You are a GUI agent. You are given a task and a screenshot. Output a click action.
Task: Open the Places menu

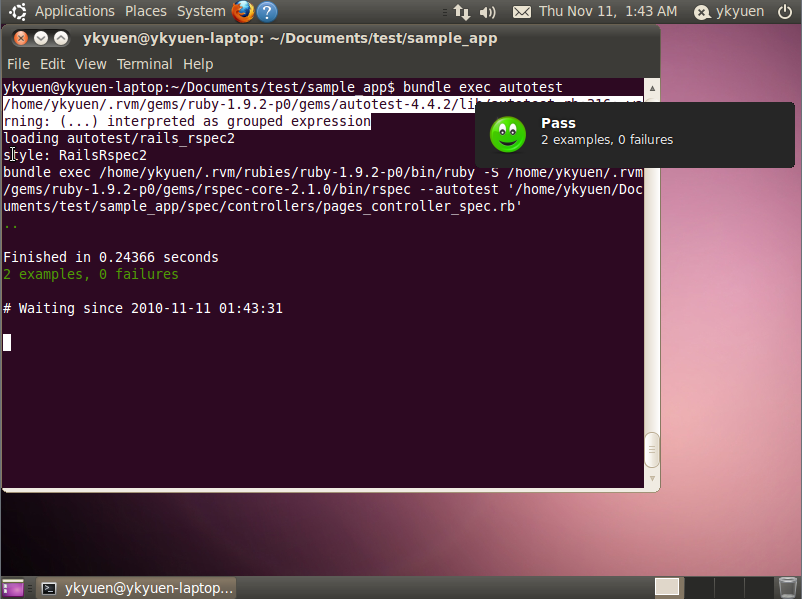coord(146,12)
